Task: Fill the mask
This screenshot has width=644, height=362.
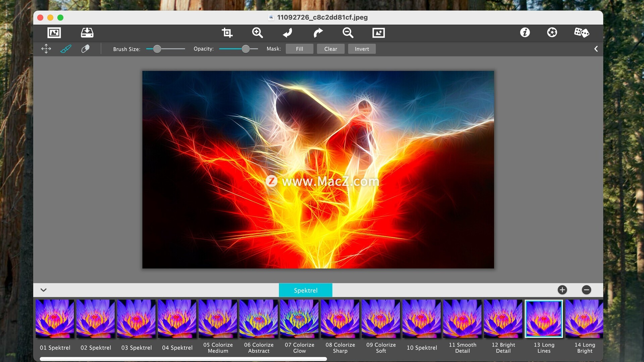Action: coord(300,49)
